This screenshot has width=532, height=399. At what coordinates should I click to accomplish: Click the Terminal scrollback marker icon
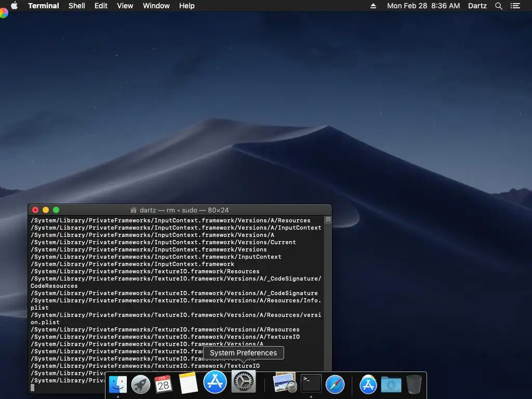[328, 220]
